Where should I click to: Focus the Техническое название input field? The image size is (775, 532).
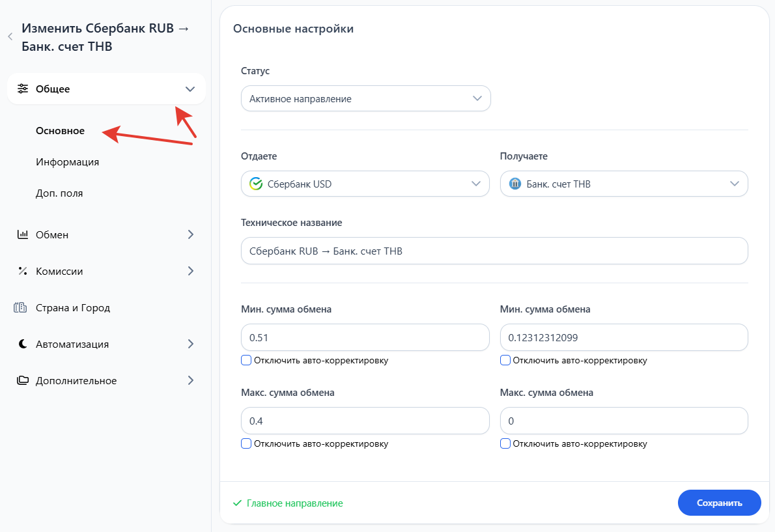(x=494, y=251)
